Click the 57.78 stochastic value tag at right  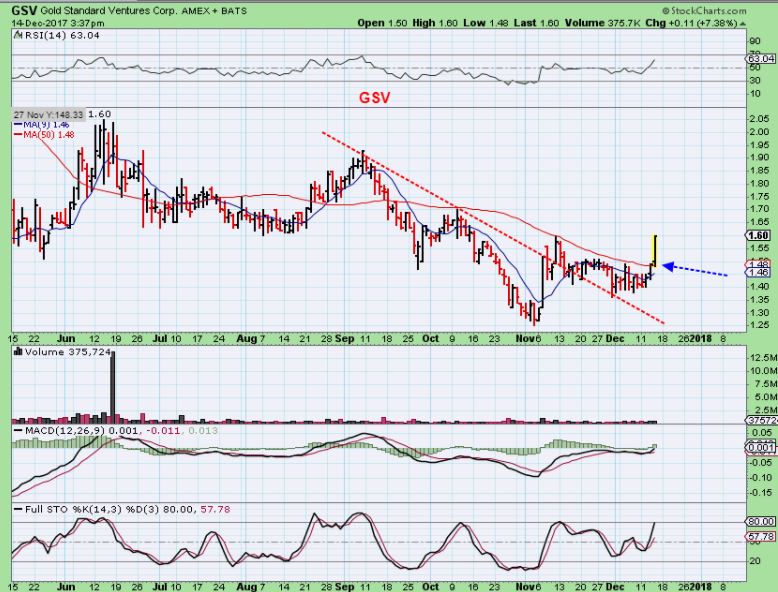[x=761, y=536]
